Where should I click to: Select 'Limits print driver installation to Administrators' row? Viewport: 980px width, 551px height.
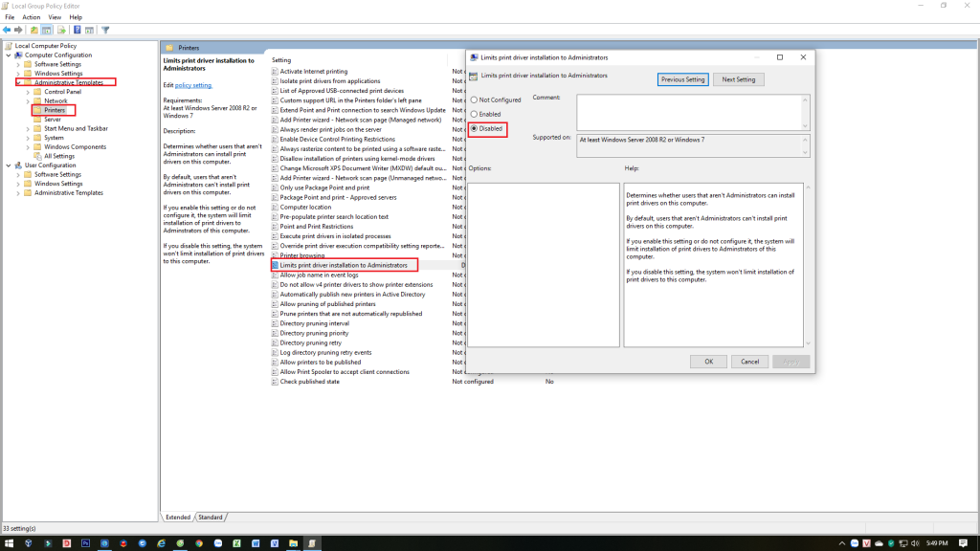click(x=344, y=265)
